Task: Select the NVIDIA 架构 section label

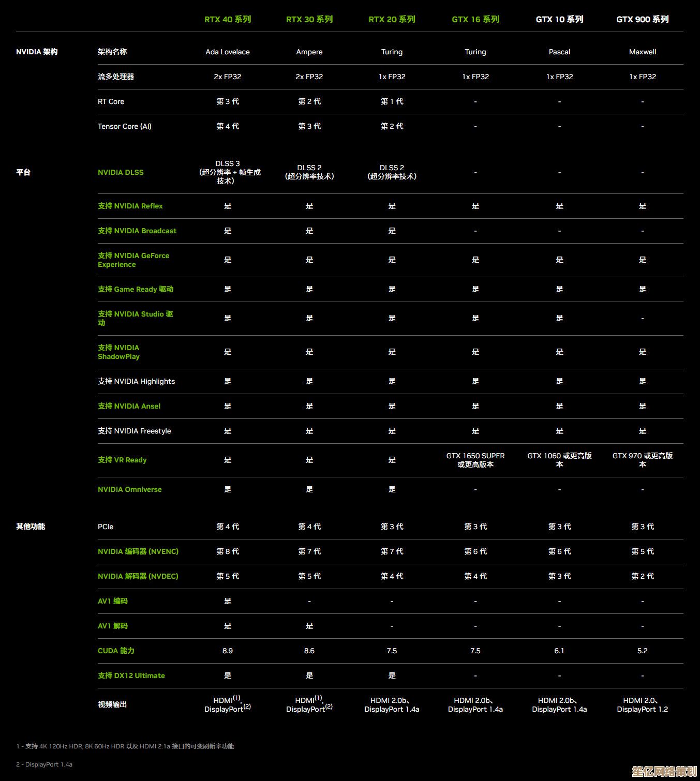Action: pyautogui.click(x=37, y=52)
